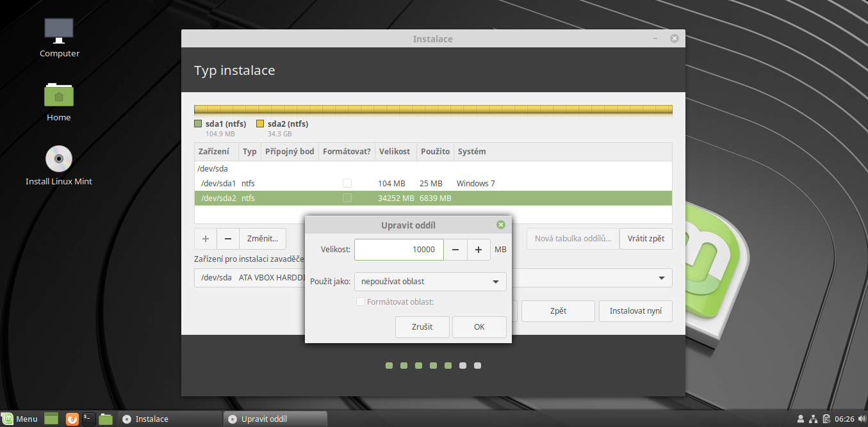The height and width of the screenshot is (427, 868).
Task: Open the clock showing 06:26
Action: (x=844, y=419)
